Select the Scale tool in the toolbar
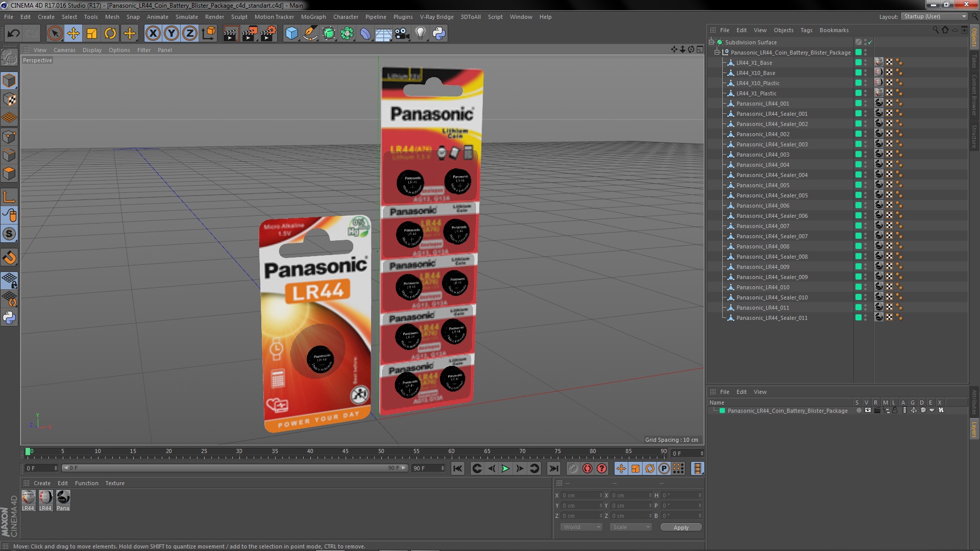 tap(92, 34)
